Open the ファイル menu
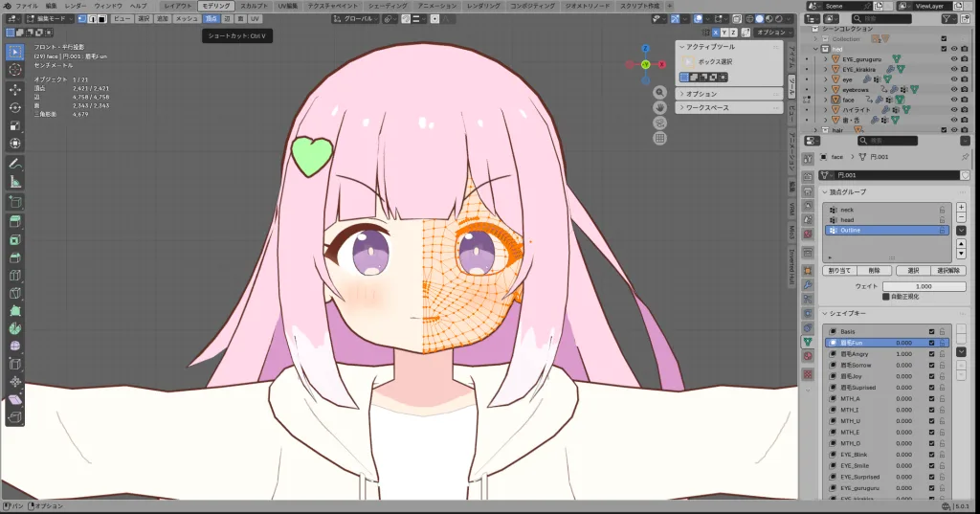Viewport: 980px width, 514px height. tap(26, 6)
